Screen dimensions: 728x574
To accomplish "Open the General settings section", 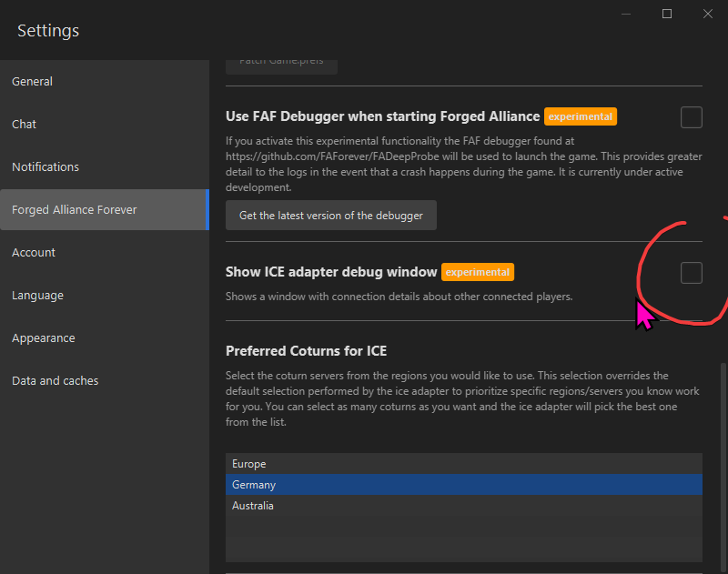I will [105, 81].
